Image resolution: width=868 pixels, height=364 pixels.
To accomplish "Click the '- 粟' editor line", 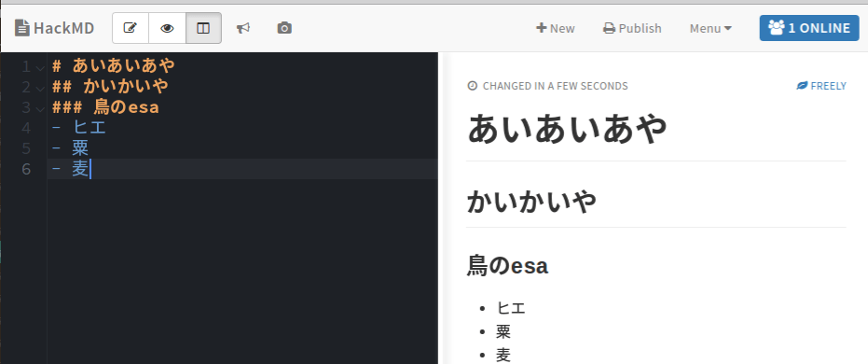I will [x=70, y=147].
